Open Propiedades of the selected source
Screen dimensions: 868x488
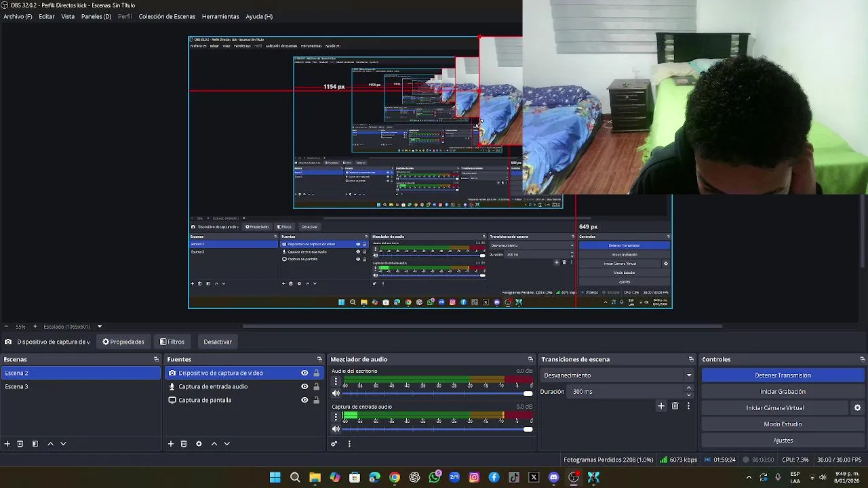123,342
